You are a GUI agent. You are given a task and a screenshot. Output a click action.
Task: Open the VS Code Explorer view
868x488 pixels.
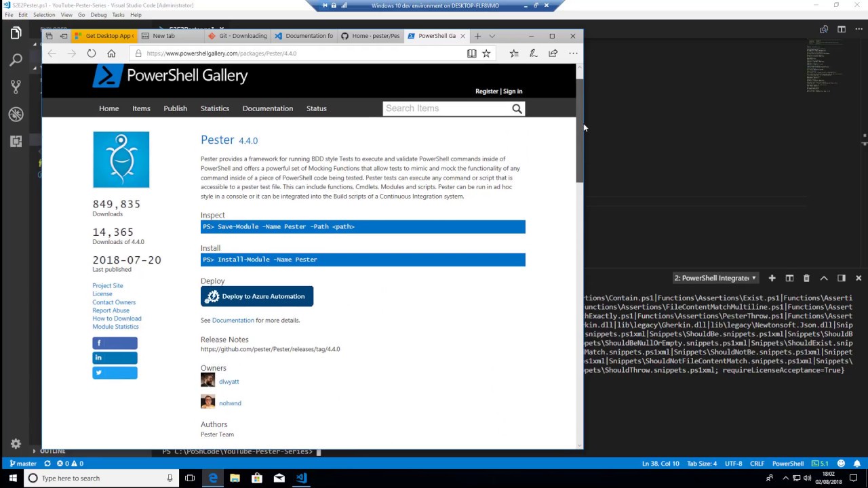pos(16,33)
